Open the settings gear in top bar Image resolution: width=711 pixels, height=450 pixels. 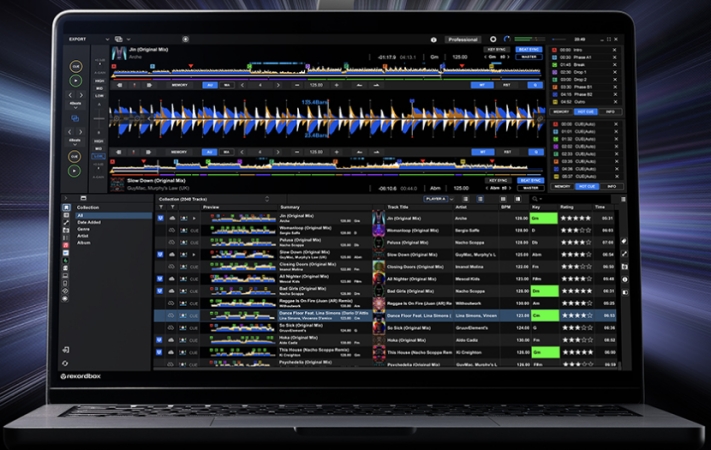click(x=493, y=39)
